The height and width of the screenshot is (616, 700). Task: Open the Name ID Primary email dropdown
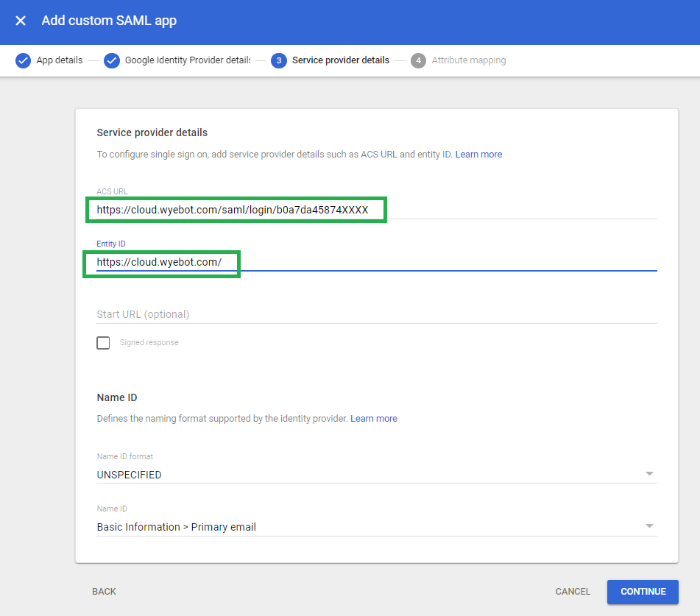(x=377, y=527)
